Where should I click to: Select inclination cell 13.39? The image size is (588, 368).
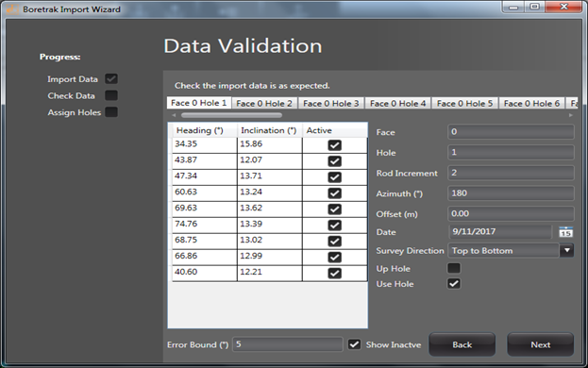(270, 226)
